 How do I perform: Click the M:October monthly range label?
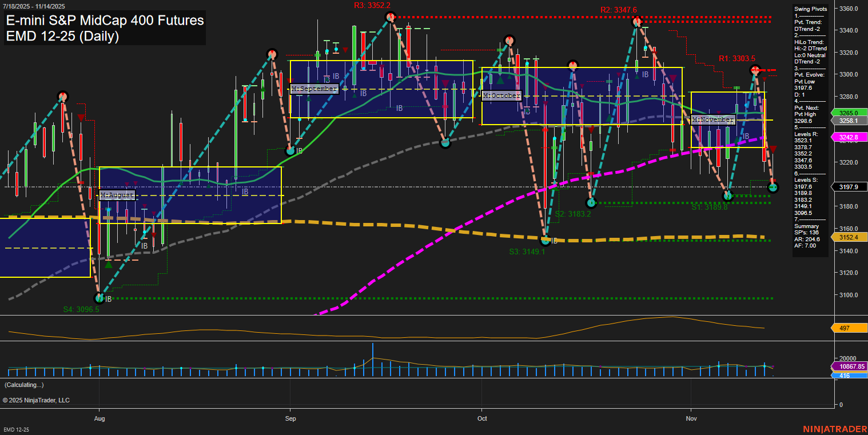[502, 95]
